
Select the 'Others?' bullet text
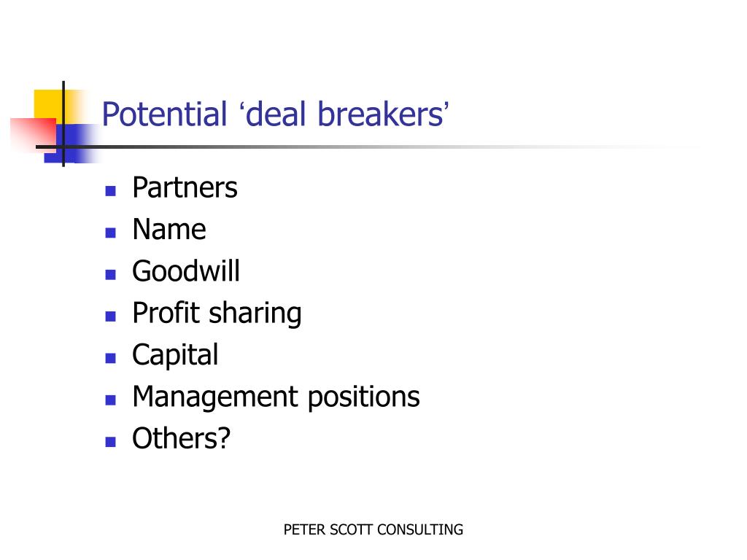(181, 438)
